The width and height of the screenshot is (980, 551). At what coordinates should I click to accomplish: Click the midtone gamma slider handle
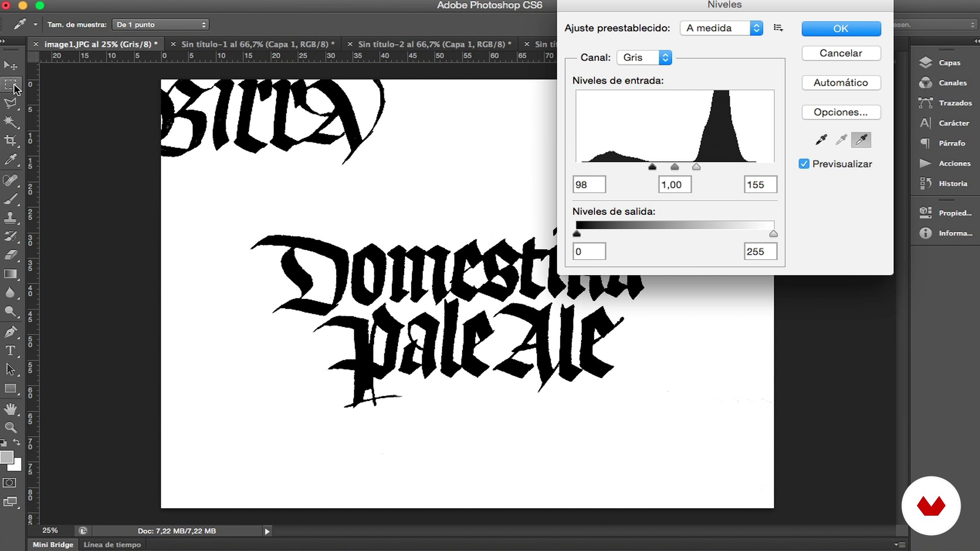675,167
